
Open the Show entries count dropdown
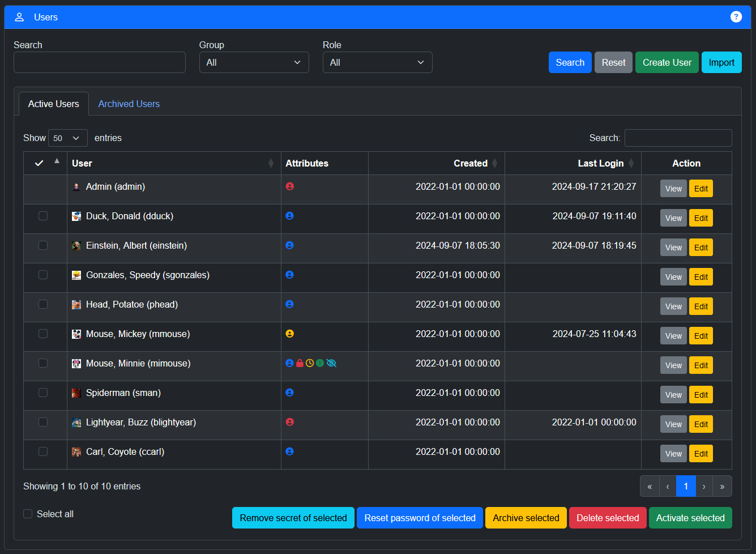[x=67, y=138]
